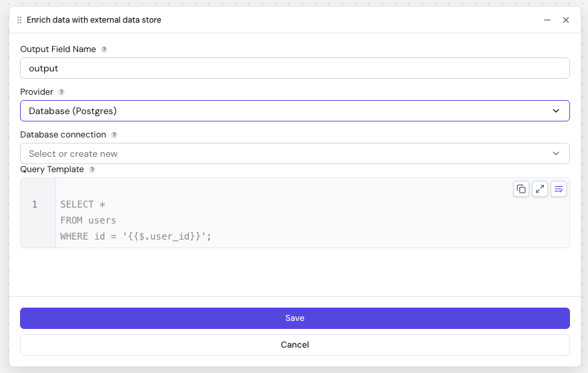
Task: Expand the query editor to fullscreen
Action: [540, 189]
